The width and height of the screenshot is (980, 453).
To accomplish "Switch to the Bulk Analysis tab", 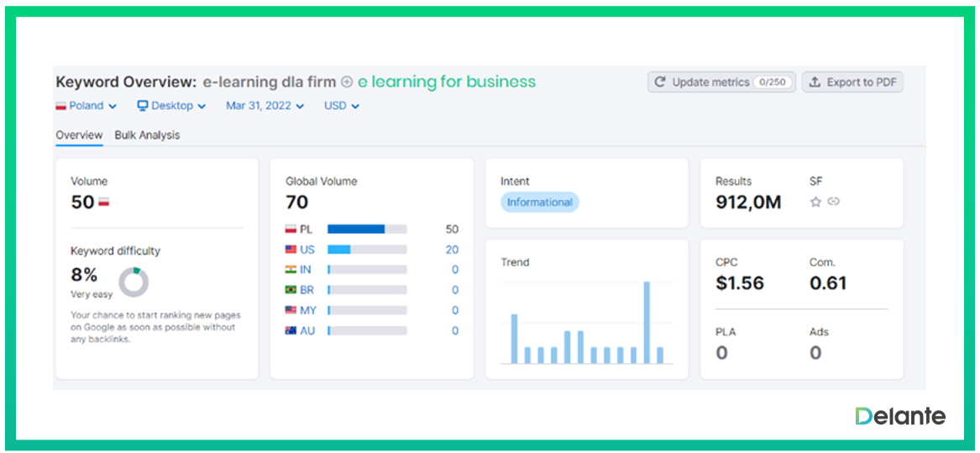I will pos(147,135).
